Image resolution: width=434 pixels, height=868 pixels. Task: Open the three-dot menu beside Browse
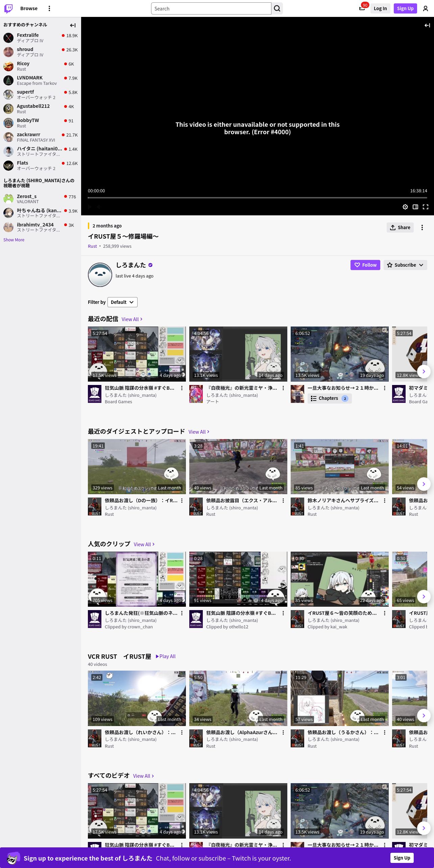(49, 8)
